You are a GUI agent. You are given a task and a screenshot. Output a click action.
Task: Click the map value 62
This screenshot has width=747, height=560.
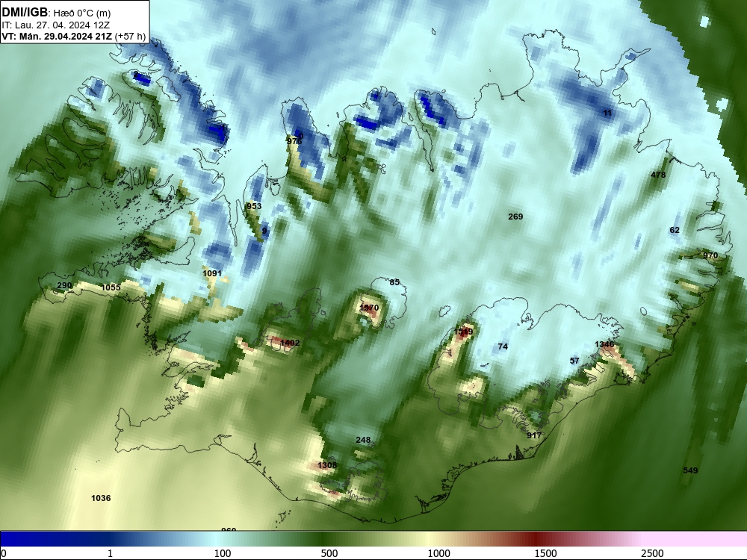point(675,230)
